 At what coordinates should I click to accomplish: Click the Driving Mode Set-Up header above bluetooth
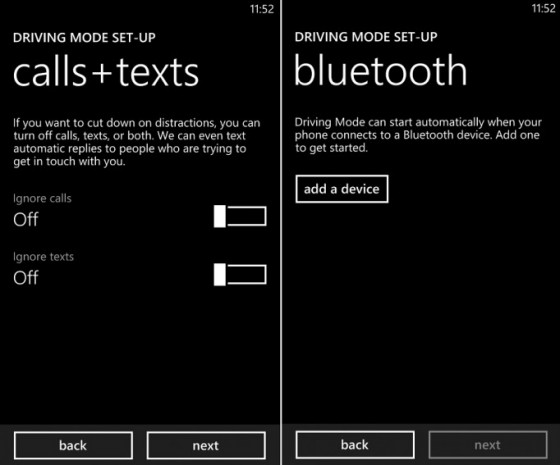[366, 37]
